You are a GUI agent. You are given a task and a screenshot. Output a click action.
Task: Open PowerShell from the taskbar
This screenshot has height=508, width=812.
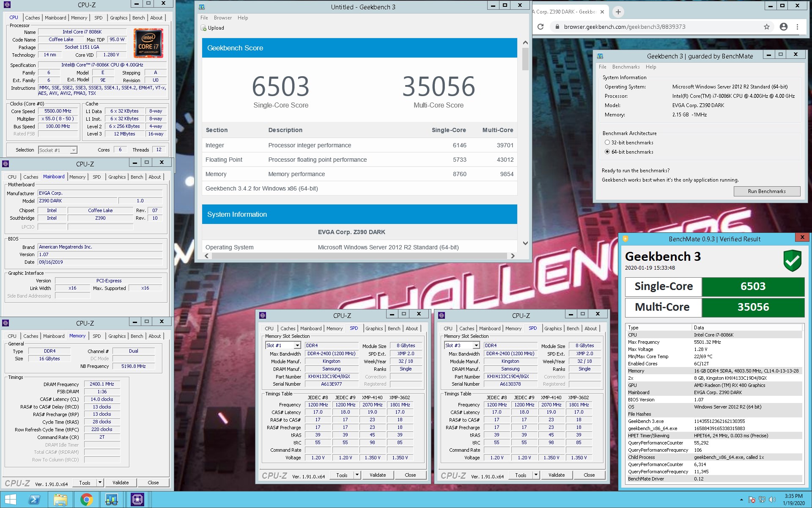34,500
